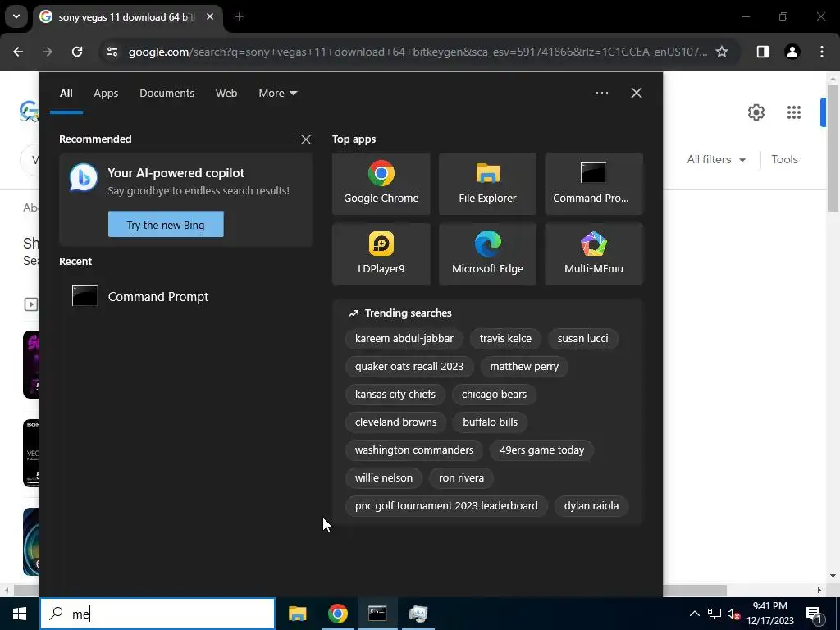Search trending matthew perry
This screenshot has width=840, height=630.
[x=524, y=367]
